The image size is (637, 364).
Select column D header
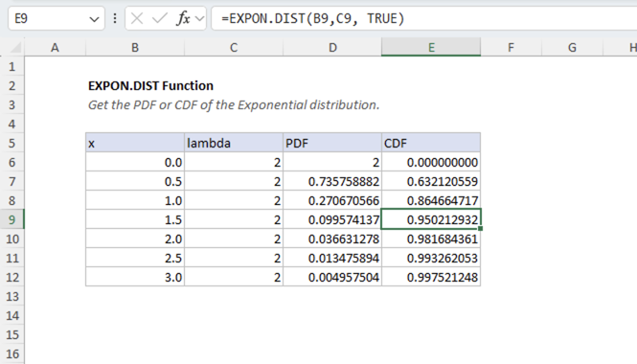(x=332, y=48)
